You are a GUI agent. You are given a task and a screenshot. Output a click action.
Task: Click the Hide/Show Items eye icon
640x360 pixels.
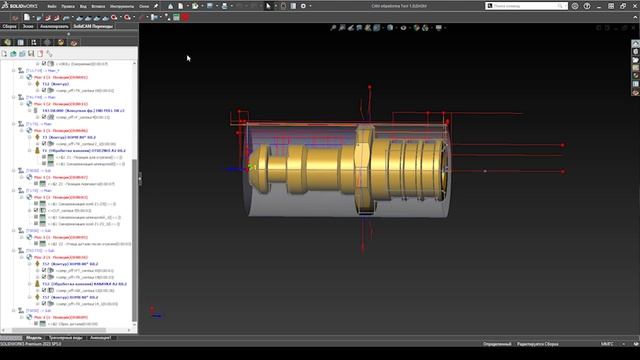click(403, 28)
